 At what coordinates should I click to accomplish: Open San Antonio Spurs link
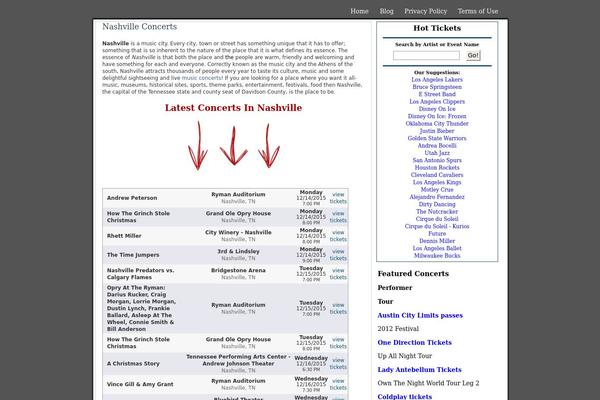point(437,160)
